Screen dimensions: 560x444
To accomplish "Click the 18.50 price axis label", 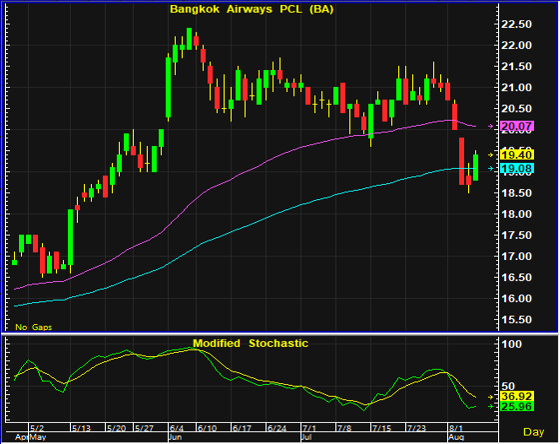I will point(516,193).
